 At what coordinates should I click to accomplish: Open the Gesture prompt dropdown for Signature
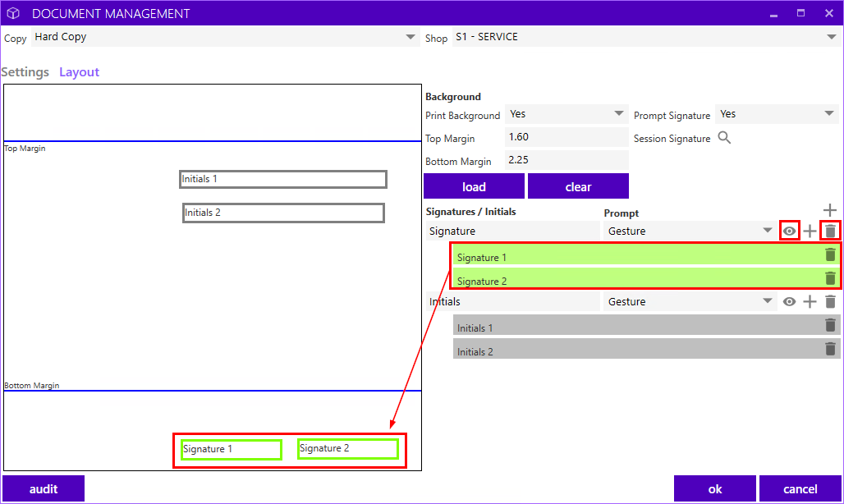[x=690, y=231]
